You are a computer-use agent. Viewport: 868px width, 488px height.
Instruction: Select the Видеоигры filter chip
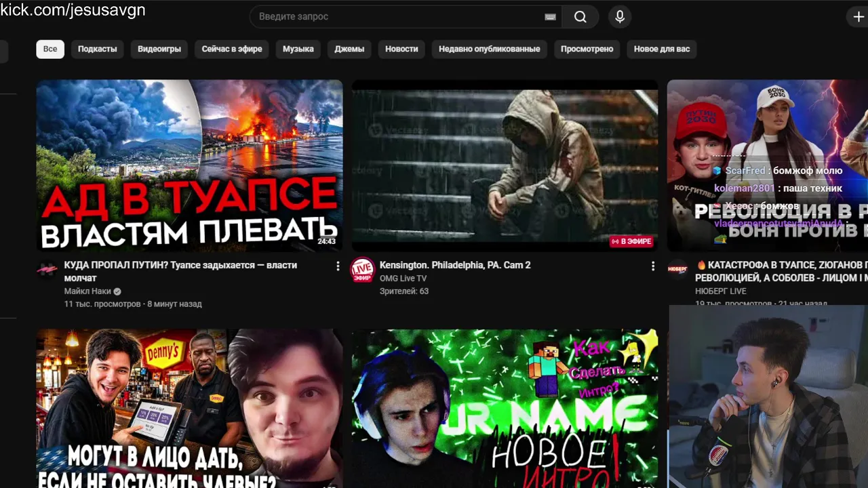[x=159, y=49]
